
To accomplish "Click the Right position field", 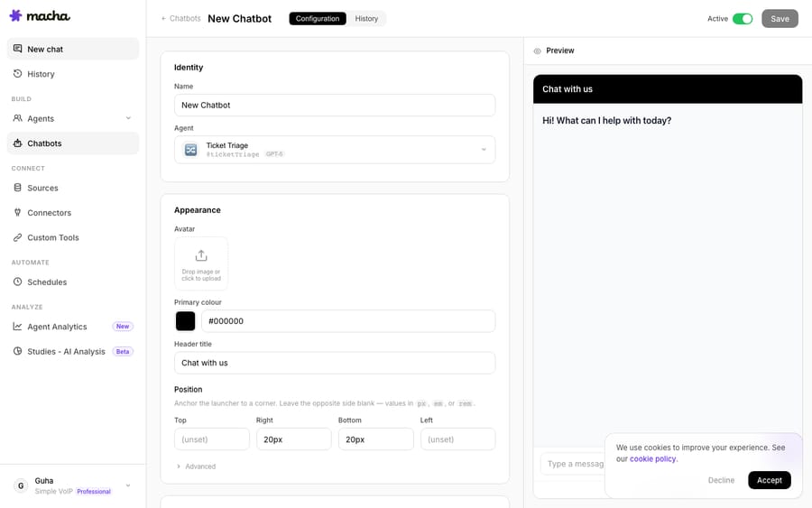I will pyautogui.click(x=293, y=439).
